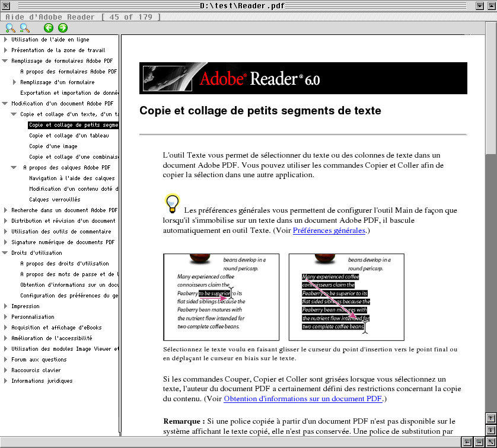Collapse "Modification d'un document Adobe PDF"
The height and width of the screenshot is (448, 497).
(5, 104)
